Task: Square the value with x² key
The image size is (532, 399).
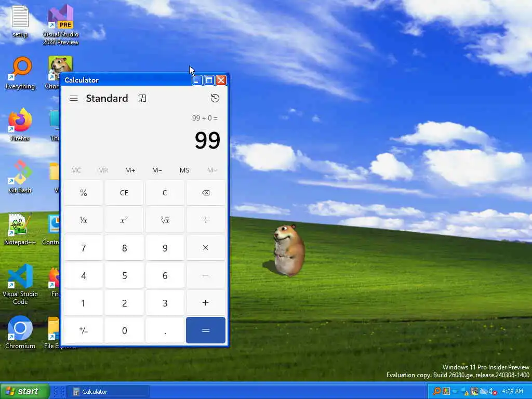Action: [x=124, y=220]
